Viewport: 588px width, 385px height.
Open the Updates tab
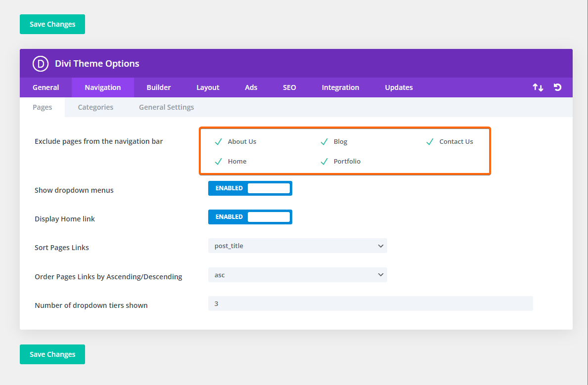point(399,87)
